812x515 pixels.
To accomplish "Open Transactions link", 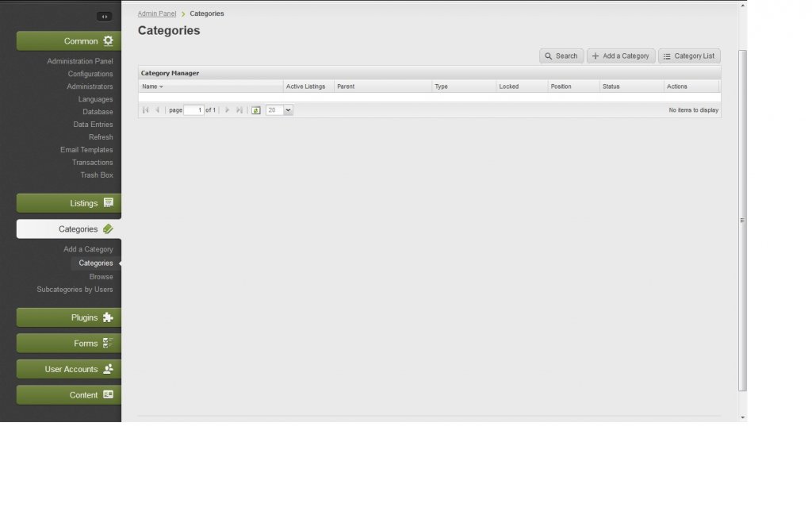I will coord(92,162).
